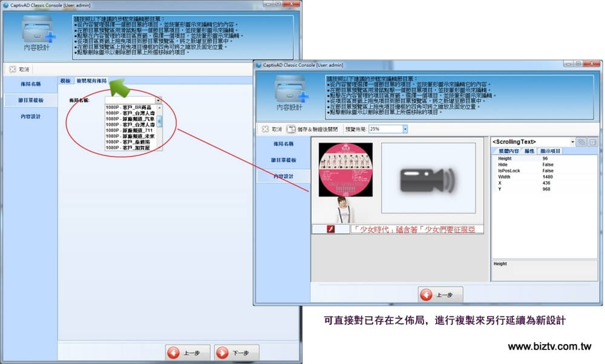Open the 佈局名稱 combo box arrow
The width and height of the screenshot is (605, 364).
(158, 100)
